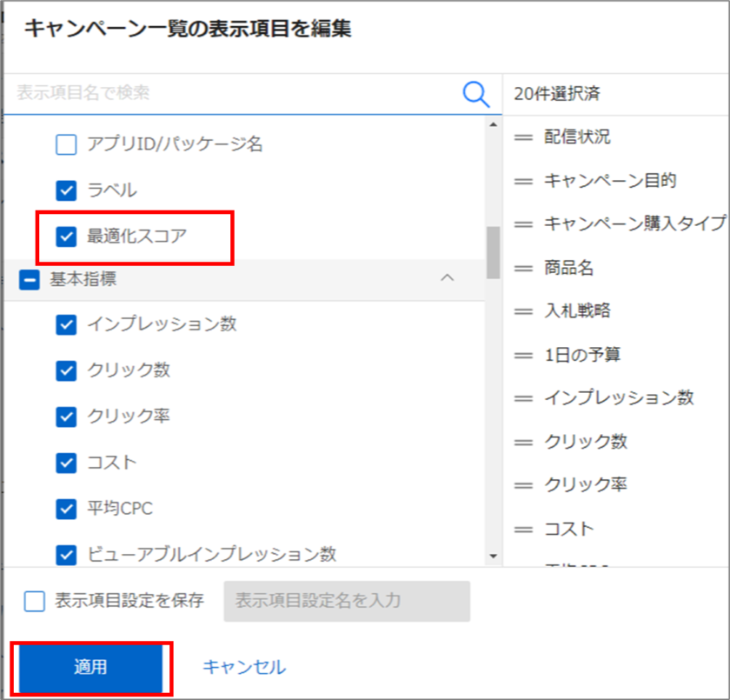Click scroll down arrow of item list

494,555
